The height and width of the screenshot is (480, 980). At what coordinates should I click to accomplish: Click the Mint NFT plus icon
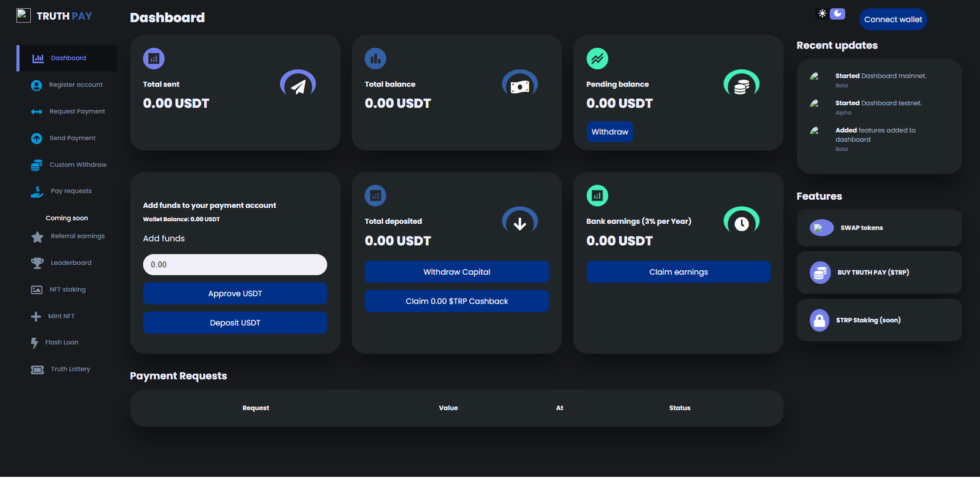point(36,317)
